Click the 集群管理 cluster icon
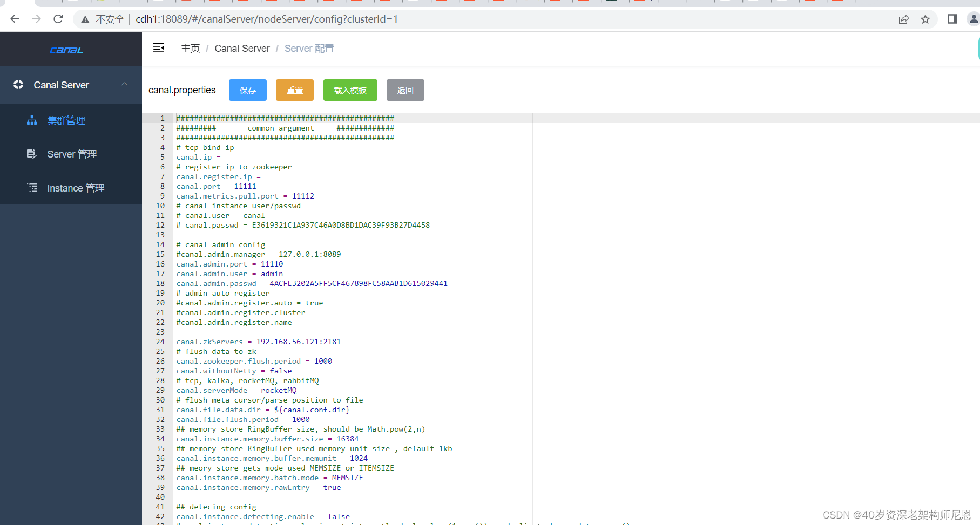This screenshot has height=525, width=980. pos(32,120)
